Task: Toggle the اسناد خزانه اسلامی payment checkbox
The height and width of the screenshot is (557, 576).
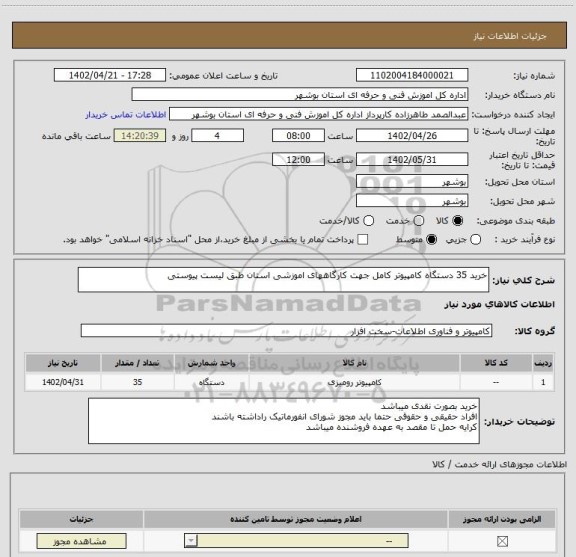Action: point(363,240)
